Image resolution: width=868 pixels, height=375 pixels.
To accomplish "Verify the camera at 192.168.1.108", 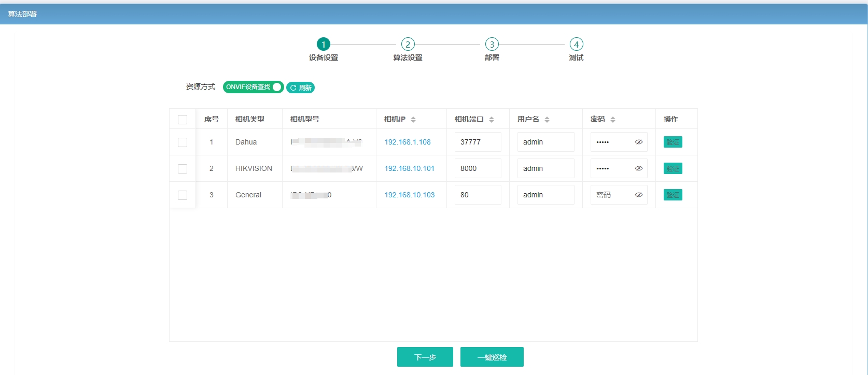I will pos(673,142).
